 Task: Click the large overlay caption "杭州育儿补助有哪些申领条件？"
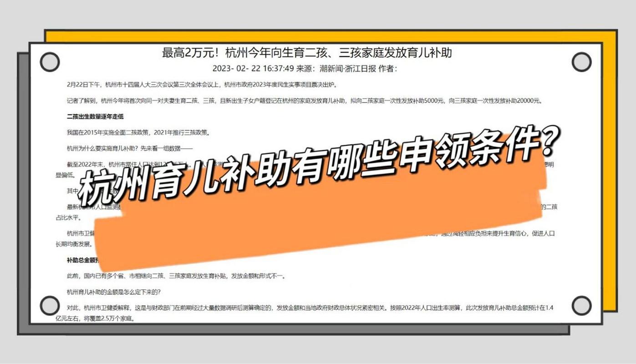pyautogui.click(x=319, y=167)
